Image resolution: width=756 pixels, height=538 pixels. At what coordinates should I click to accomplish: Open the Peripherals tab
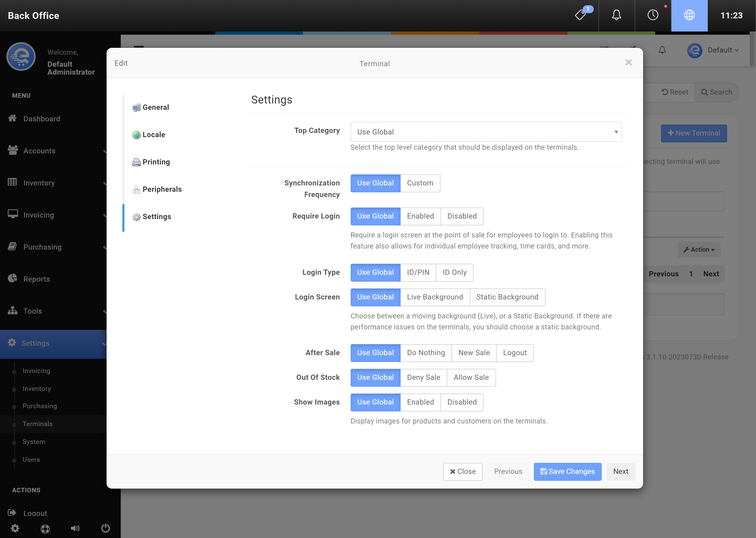pos(162,189)
